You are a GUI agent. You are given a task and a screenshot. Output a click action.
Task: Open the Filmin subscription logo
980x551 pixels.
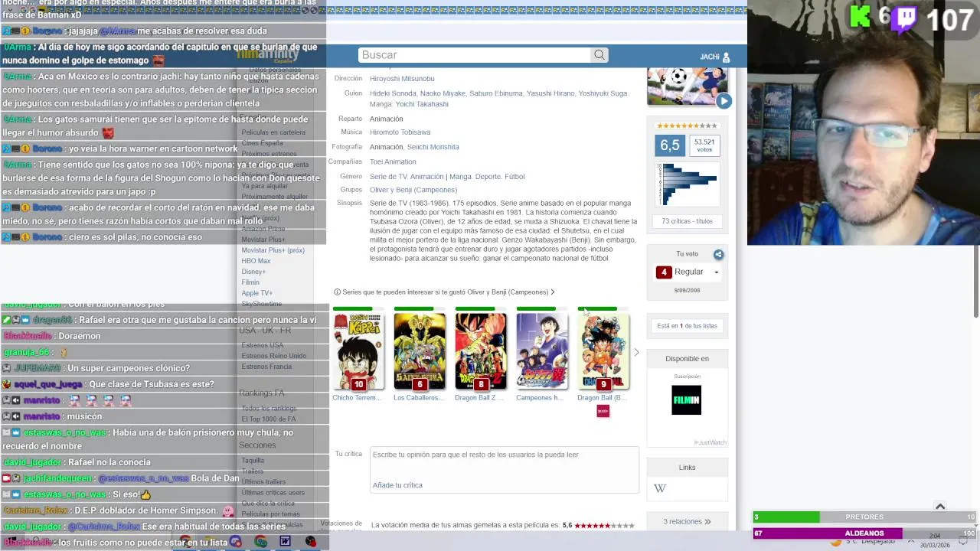(686, 400)
